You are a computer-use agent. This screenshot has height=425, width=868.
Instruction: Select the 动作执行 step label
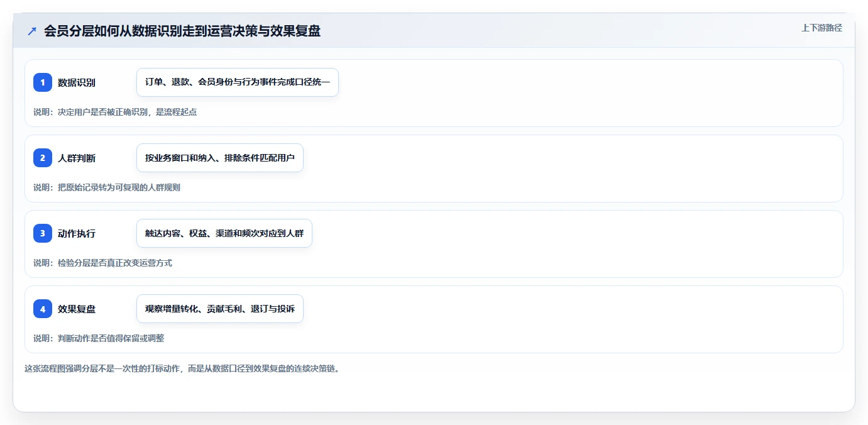tap(77, 233)
